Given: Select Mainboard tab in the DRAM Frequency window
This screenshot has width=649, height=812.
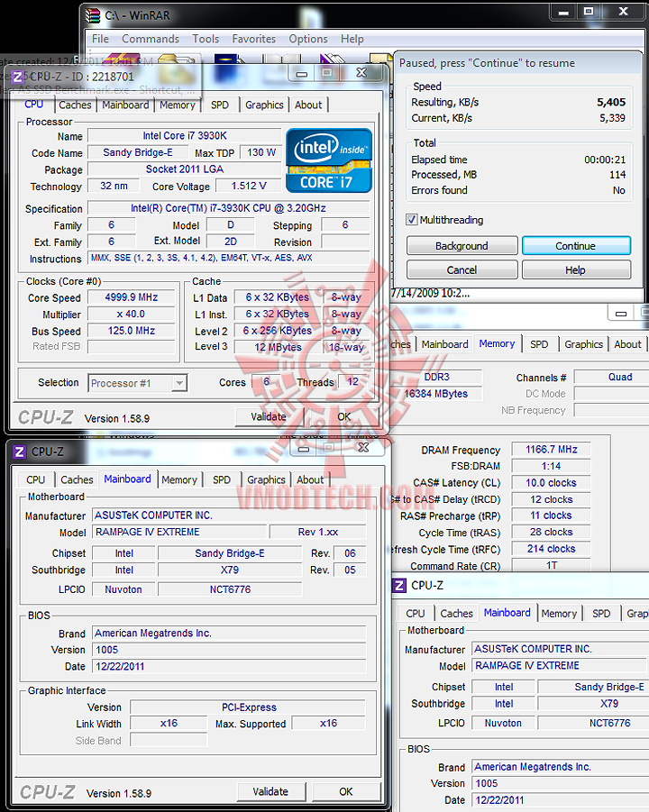Looking at the screenshot, I should click(x=445, y=344).
